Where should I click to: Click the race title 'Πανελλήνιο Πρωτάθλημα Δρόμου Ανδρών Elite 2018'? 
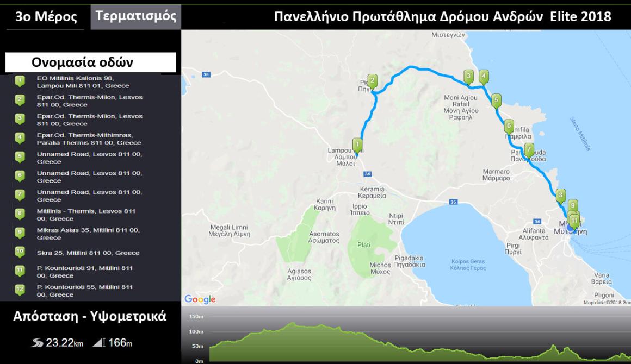click(x=442, y=16)
